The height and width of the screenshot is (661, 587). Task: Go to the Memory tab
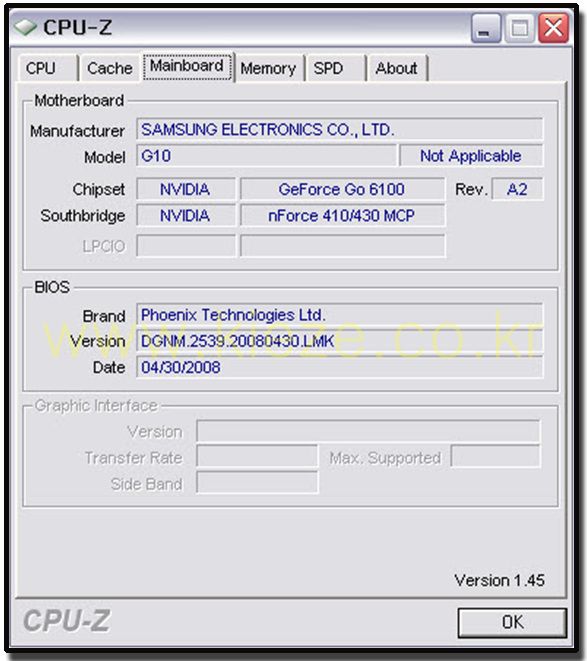(269, 68)
